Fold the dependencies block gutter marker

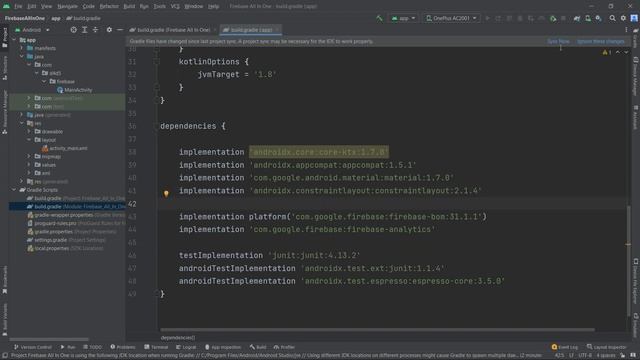[156, 126]
